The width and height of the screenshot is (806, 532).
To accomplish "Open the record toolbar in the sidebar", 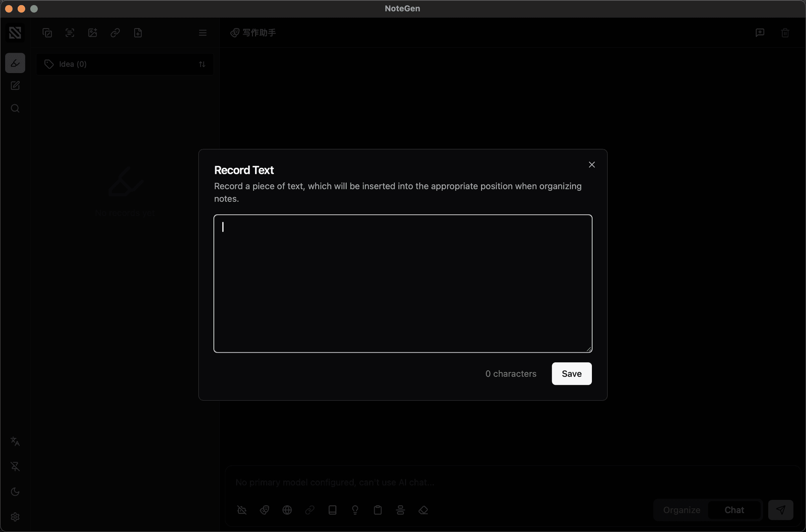I will [15, 63].
